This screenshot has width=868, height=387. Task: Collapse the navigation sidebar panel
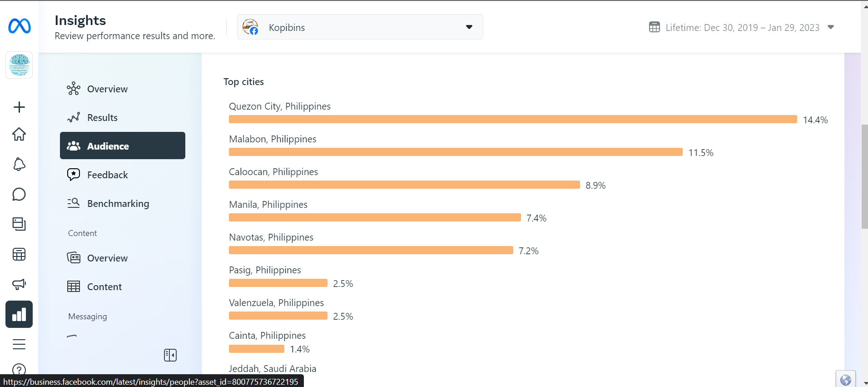click(170, 355)
